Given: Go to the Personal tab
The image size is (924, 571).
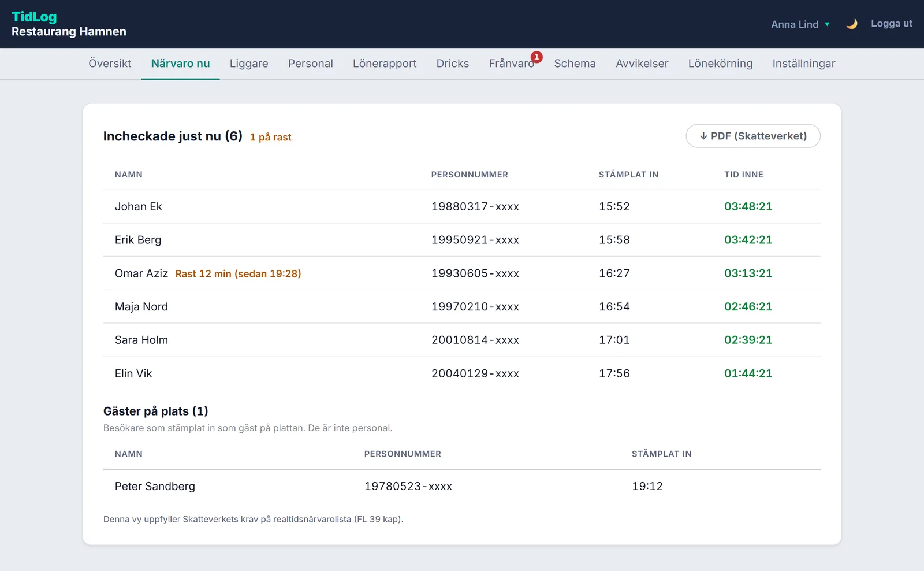Looking at the screenshot, I should [311, 64].
